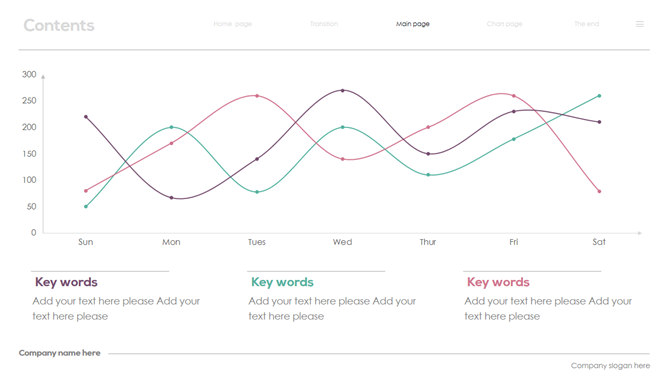668x376 pixels.
Task: Select the Main page tab
Action: tap(412, 24)
